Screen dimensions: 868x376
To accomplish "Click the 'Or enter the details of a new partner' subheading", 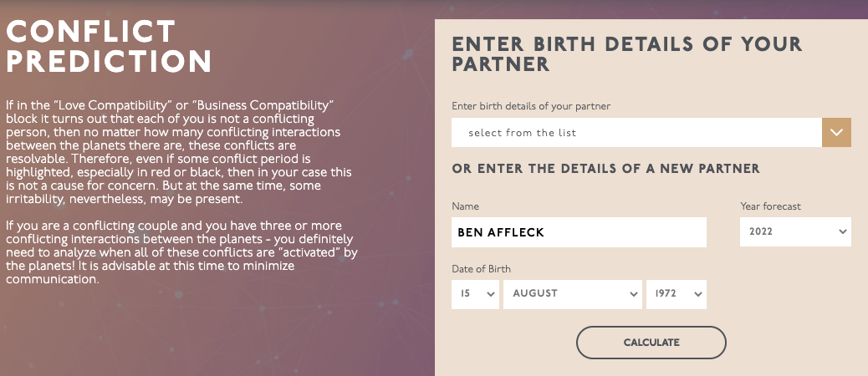I will 605,169.
